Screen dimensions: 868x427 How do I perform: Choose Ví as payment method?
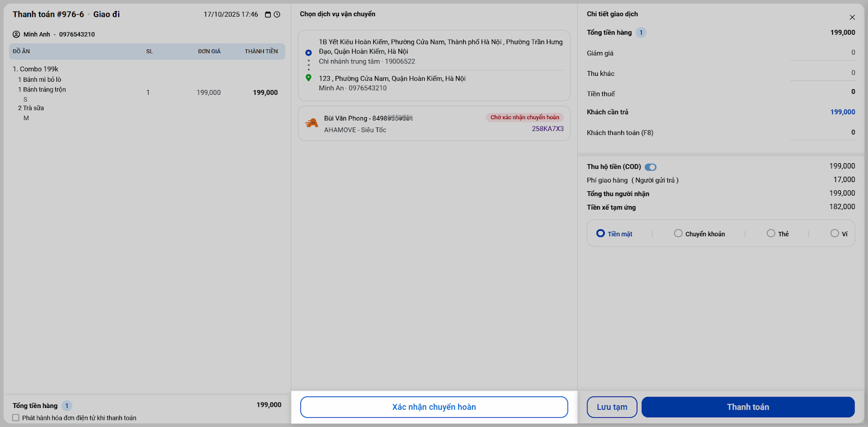(839, 234)
